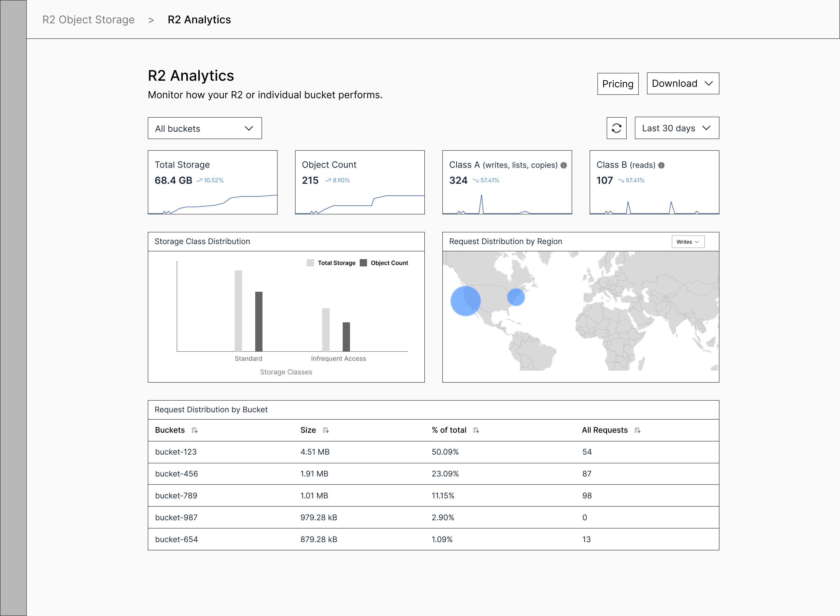This screenshot has height=616, width=840.
Task: Toggle Total Storage legend swatch
Action: [310, 263]
